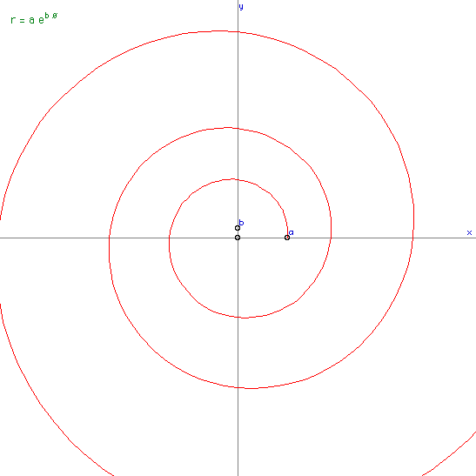Click the blue letter b label
This screenshot has width=476, height=476.
[x=241, y=223]
